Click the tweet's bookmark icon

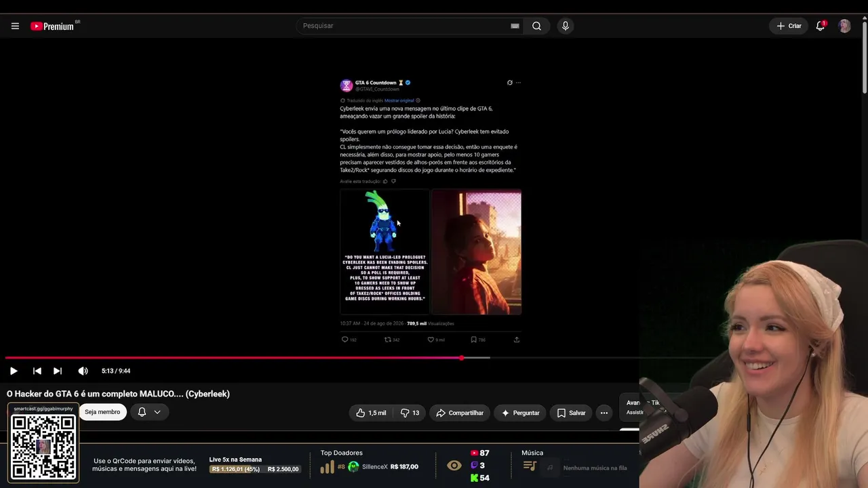[473, 340]
